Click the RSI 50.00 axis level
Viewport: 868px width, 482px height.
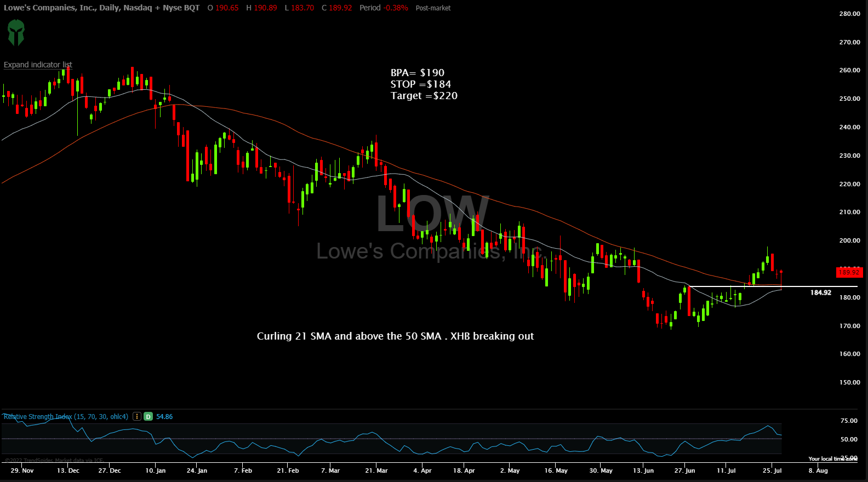(x=849, y=439)
